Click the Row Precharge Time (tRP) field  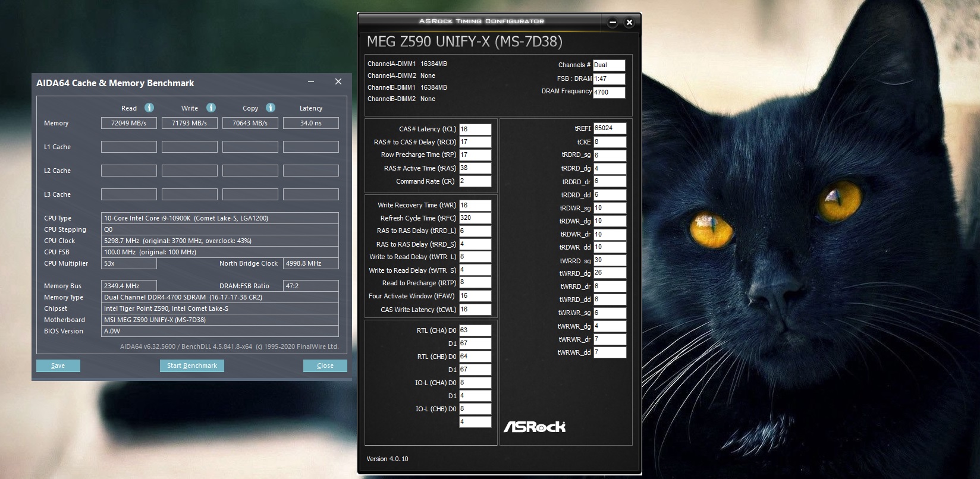pos(475,155)
